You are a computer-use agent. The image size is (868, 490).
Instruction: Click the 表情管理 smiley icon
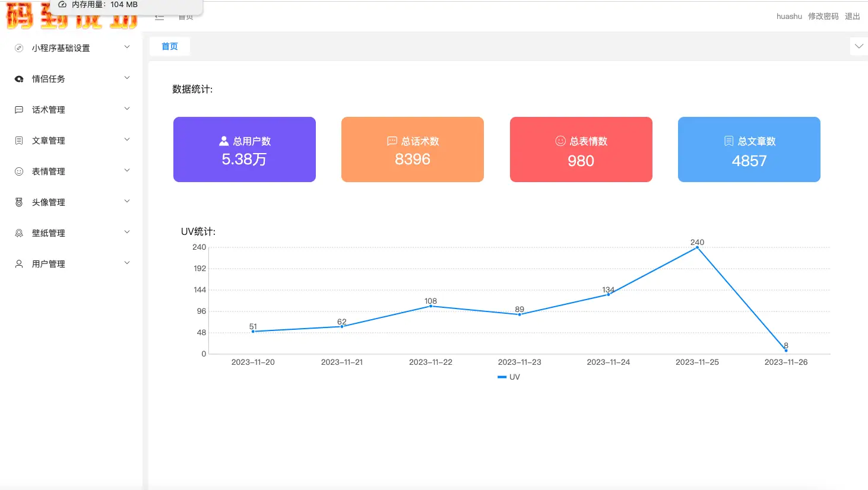point(19,171)
